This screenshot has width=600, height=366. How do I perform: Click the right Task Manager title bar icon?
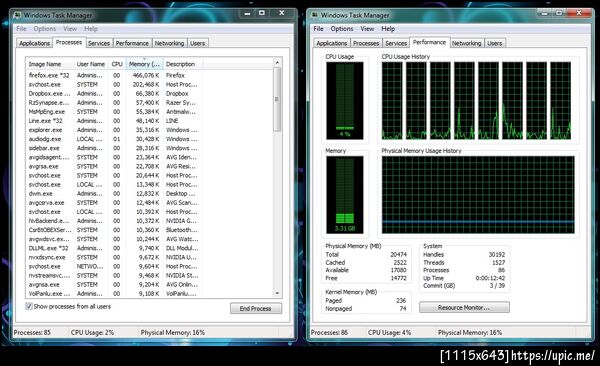(x=315, y=15)
